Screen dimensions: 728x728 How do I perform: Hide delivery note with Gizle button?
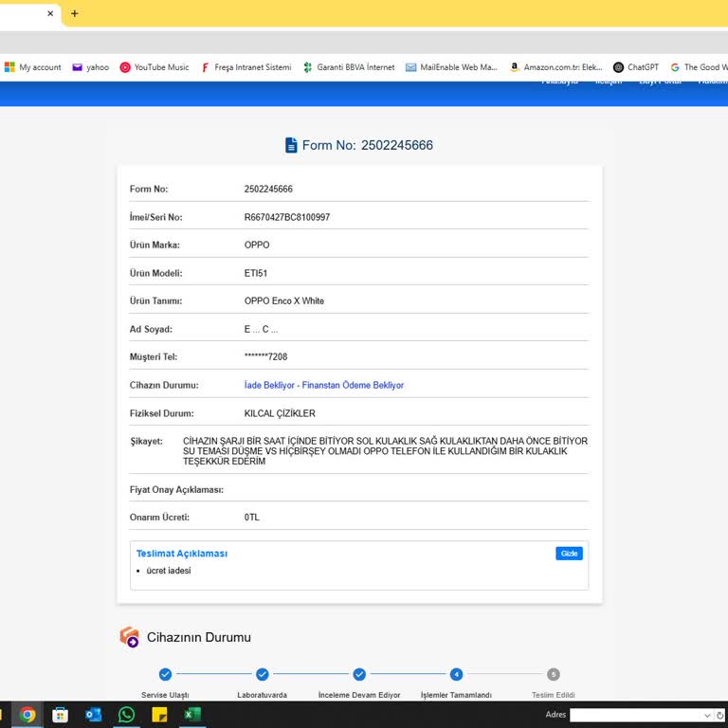569,554
